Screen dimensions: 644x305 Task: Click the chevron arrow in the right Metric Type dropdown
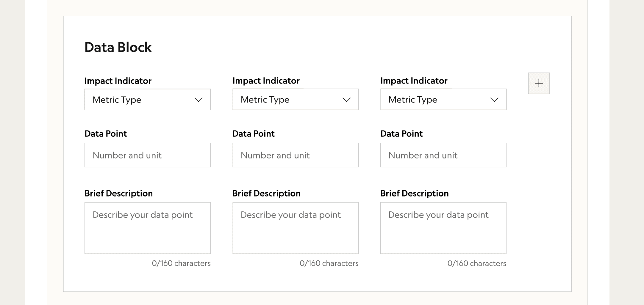pyautogui.click(x=494, y=100)
